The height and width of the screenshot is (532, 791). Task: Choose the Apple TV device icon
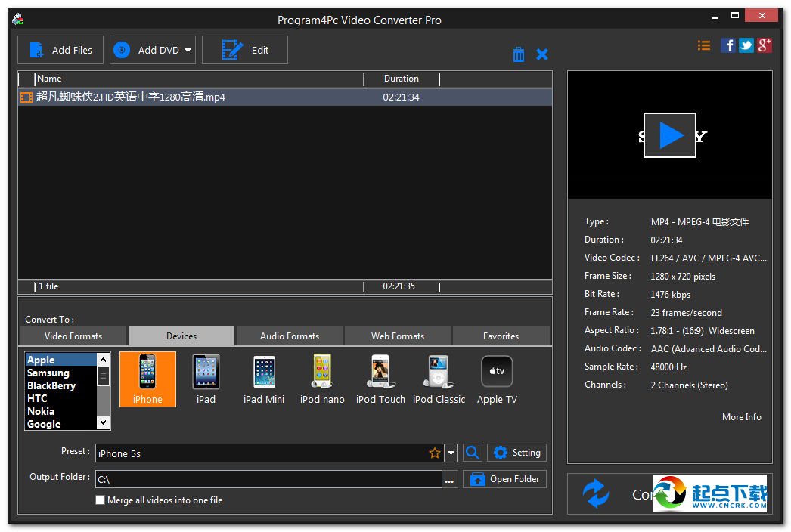click(x=497, y=379)
